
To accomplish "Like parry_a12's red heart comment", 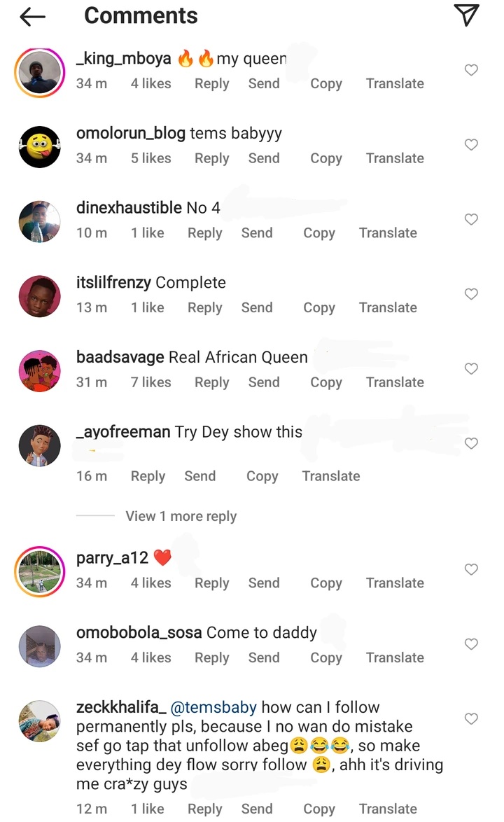I will [x=471, y=569].
